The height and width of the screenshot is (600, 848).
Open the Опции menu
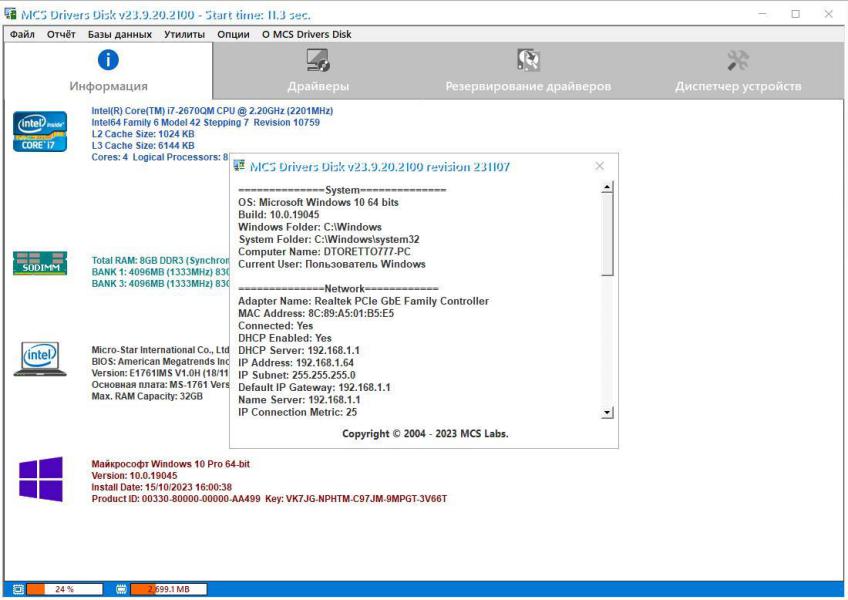click(233, 34)
